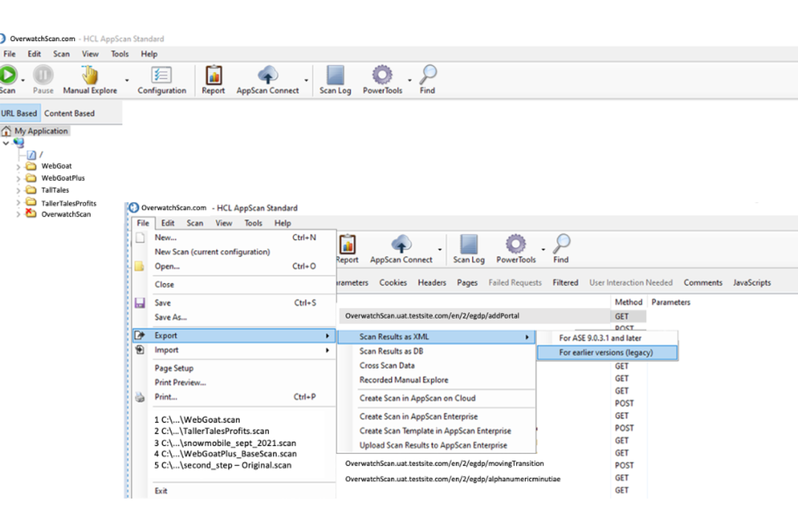Image resolution: width=798 pixels, height=532 pixels.
Task: Choose Cross Scan Data export option
Action: [x=437, y=365]
